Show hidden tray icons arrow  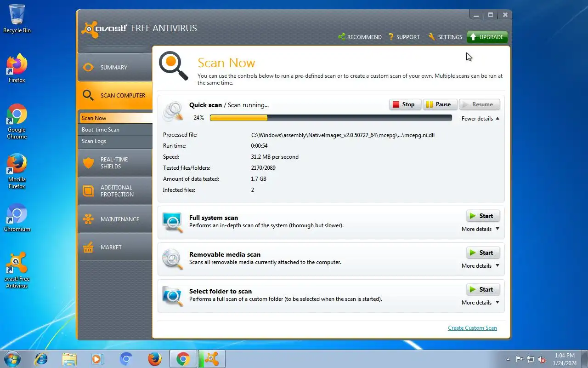508,359
